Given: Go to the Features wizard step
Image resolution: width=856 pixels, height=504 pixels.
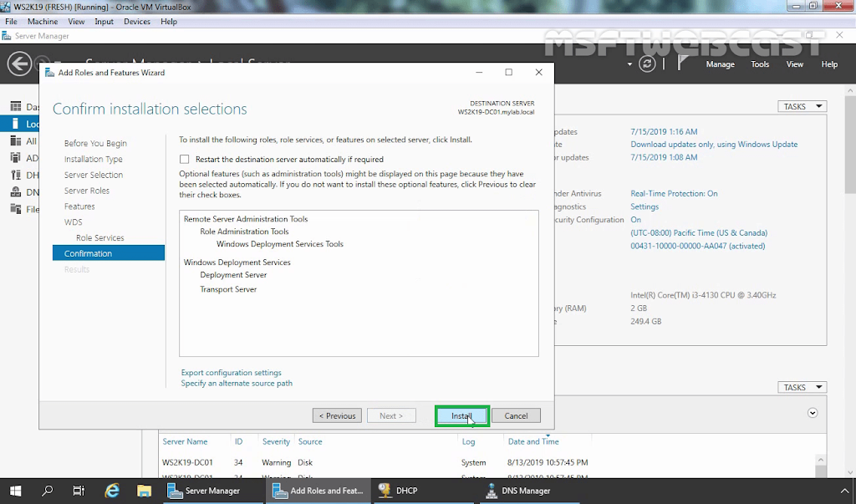Looking at the screenshot, I should click(x=79, y=206).
